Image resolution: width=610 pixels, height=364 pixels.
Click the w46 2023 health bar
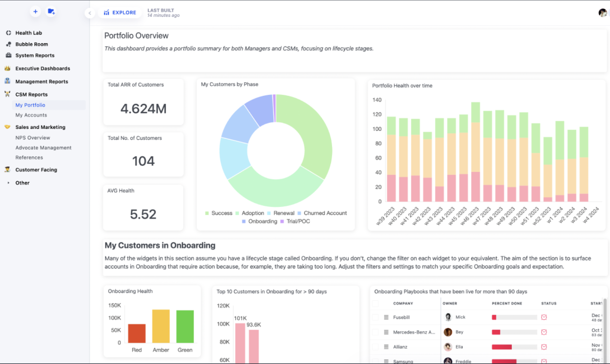475,152
